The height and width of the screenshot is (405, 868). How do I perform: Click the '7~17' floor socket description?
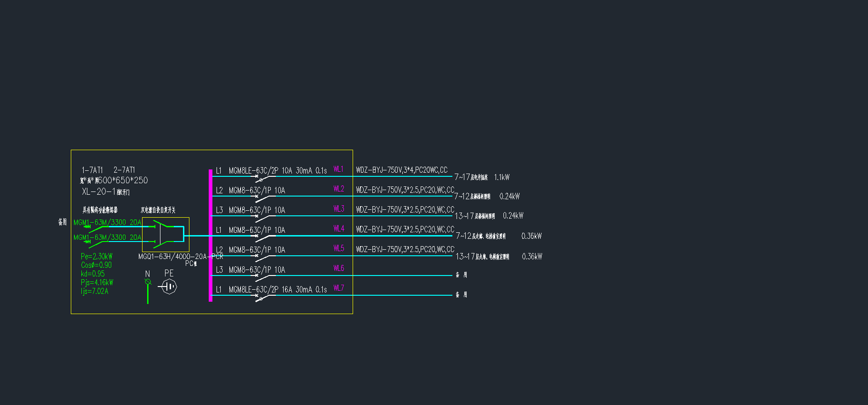point(471,177)
